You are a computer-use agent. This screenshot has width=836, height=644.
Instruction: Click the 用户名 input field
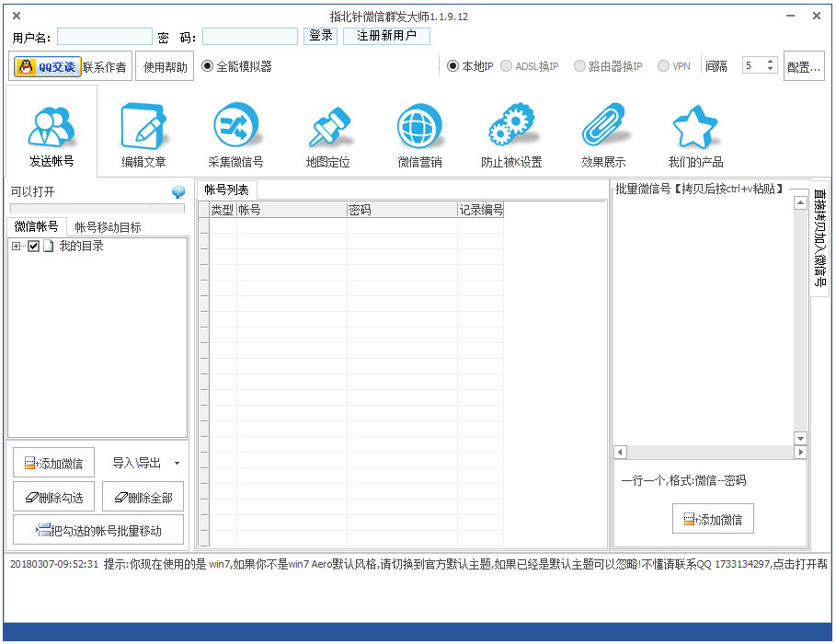click(104, 36)
